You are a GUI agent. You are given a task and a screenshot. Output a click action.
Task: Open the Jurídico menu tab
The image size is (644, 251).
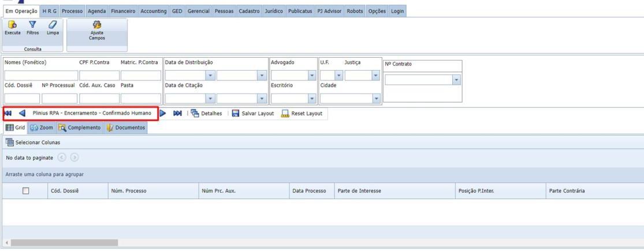point(274,12)
